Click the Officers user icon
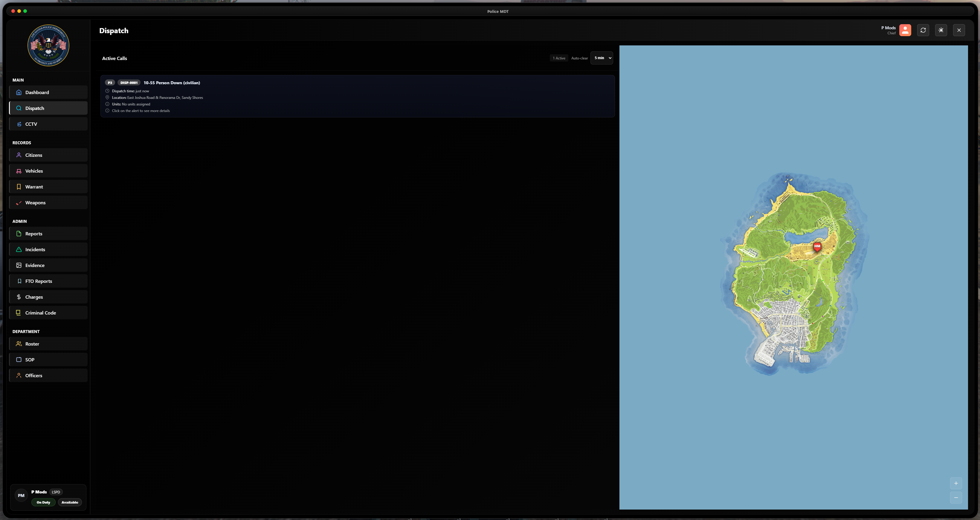 19,375
